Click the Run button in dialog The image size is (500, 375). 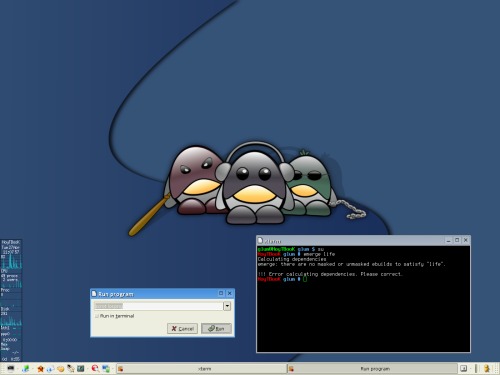(x=216, y=328)
